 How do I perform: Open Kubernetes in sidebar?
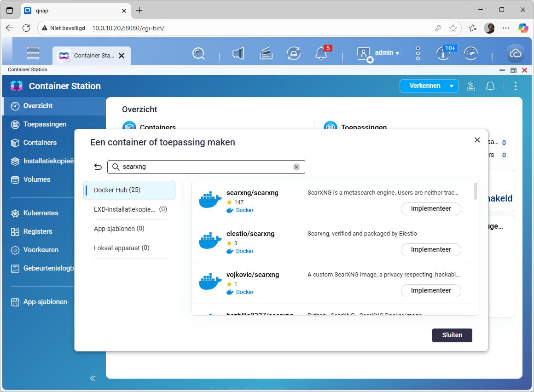(x=39, y=213)
